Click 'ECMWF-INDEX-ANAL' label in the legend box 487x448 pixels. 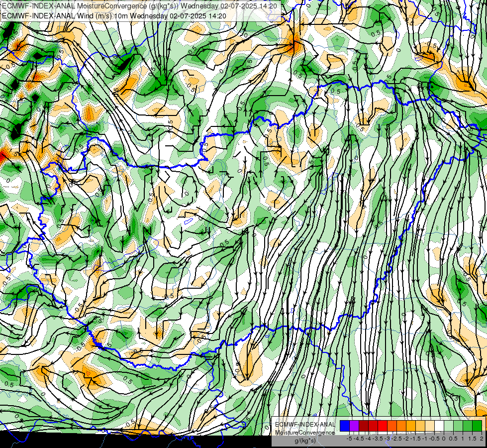(x=305, y=425)
